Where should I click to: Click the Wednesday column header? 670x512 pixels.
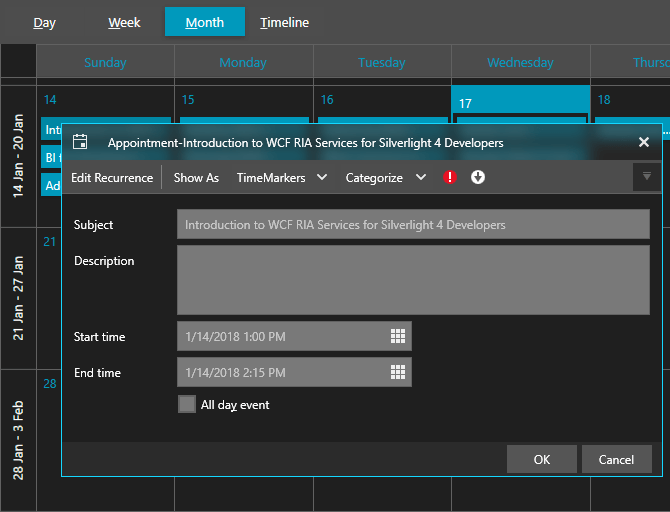(520, 62)
